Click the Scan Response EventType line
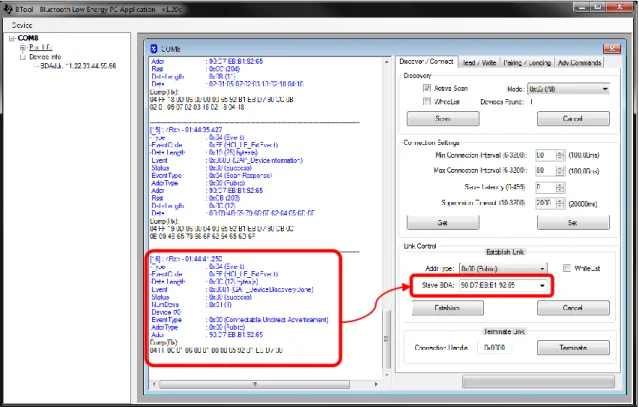This screenshot has width=639, height=407. (212, 175)
